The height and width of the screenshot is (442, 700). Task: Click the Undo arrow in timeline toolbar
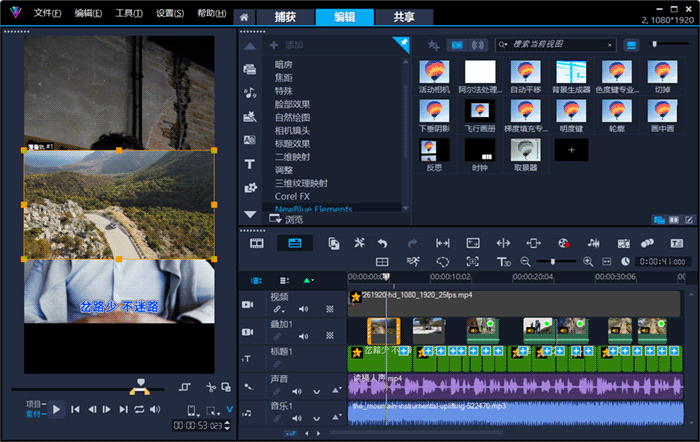(383, 243)
